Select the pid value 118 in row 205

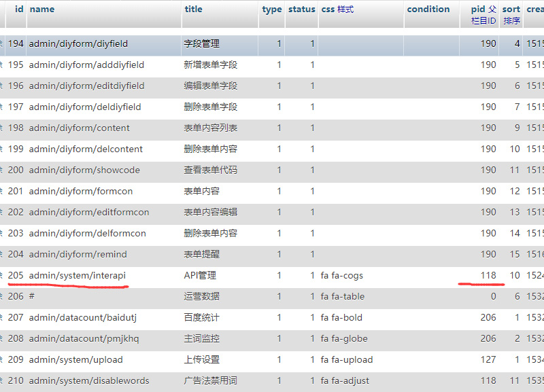(488, 276)
